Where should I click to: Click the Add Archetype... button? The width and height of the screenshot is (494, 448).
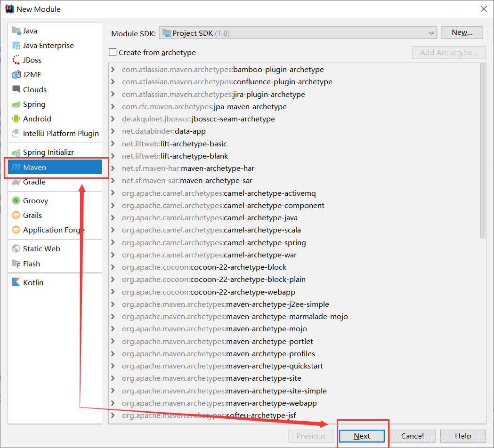(x=449, y=53)
